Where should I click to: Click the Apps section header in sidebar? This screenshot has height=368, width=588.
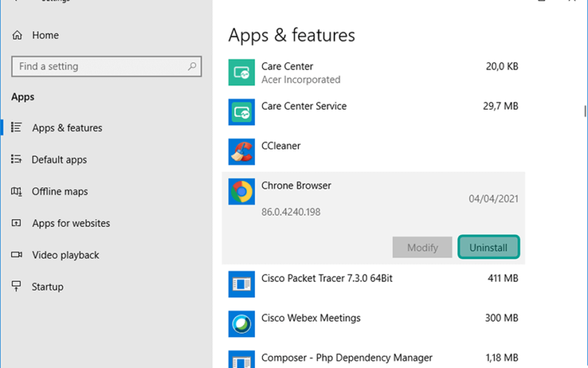(23, 97)
